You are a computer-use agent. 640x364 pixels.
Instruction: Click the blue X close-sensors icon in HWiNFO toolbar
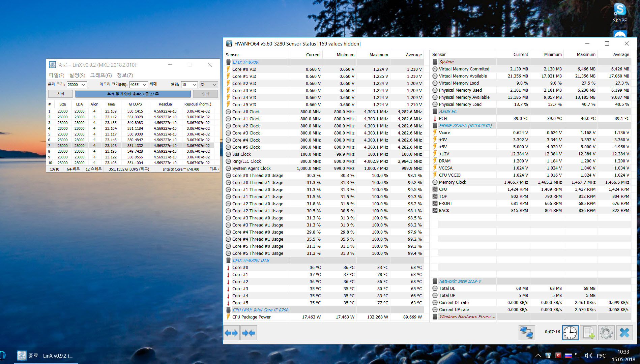coord(624,333)
